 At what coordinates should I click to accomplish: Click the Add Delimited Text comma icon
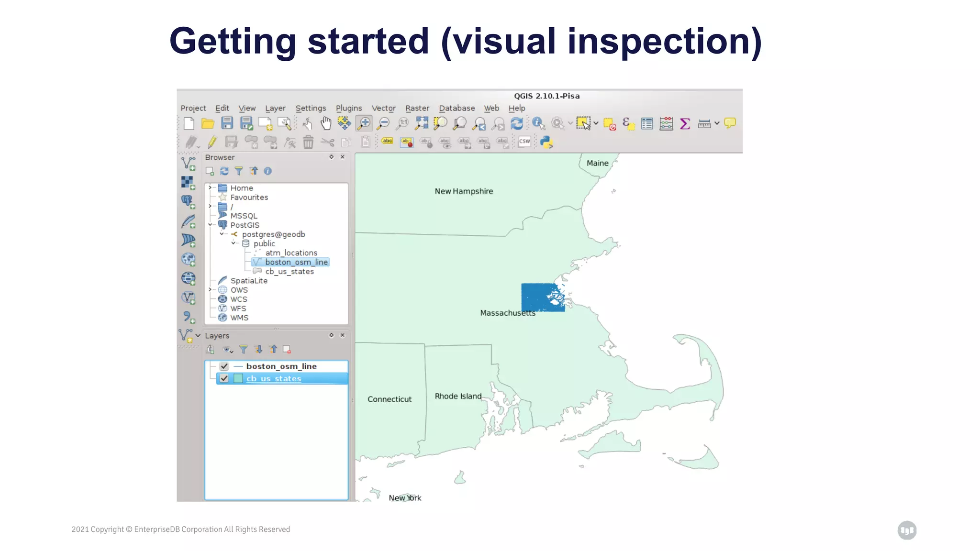[189, 317]
